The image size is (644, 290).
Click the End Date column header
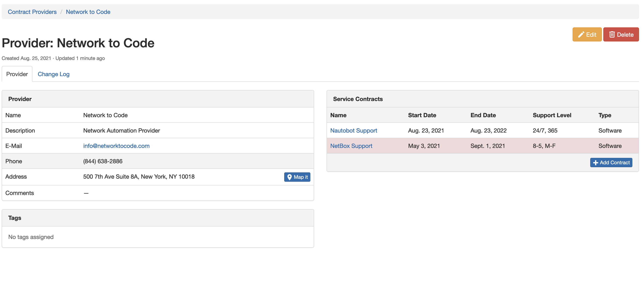click(483, 115)
